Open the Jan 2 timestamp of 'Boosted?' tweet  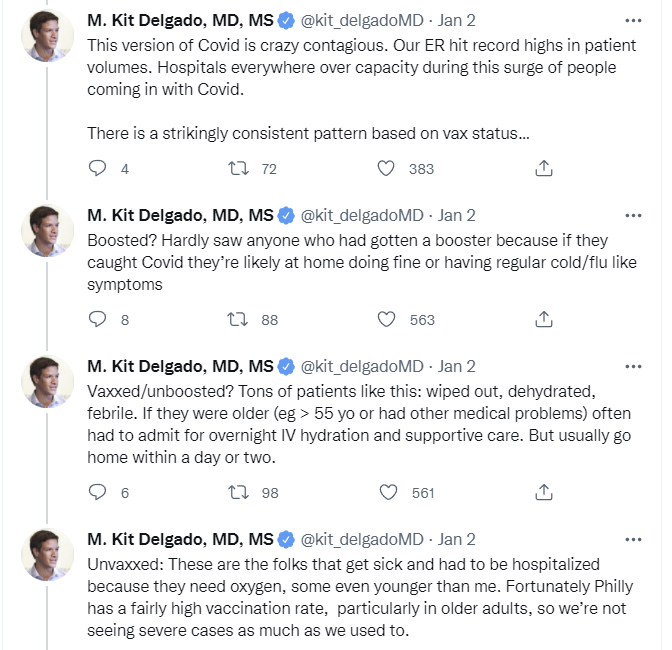(x=456, y=216)
